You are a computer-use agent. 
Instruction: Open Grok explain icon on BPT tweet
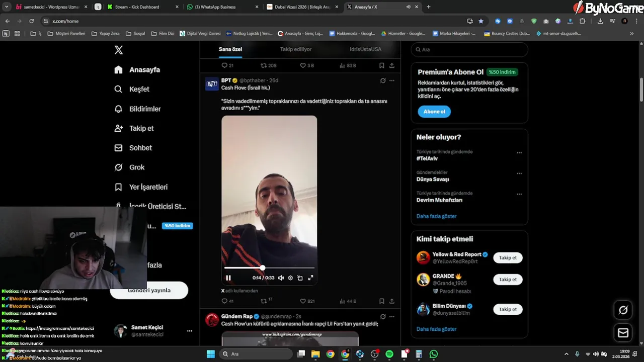point(383,80)
